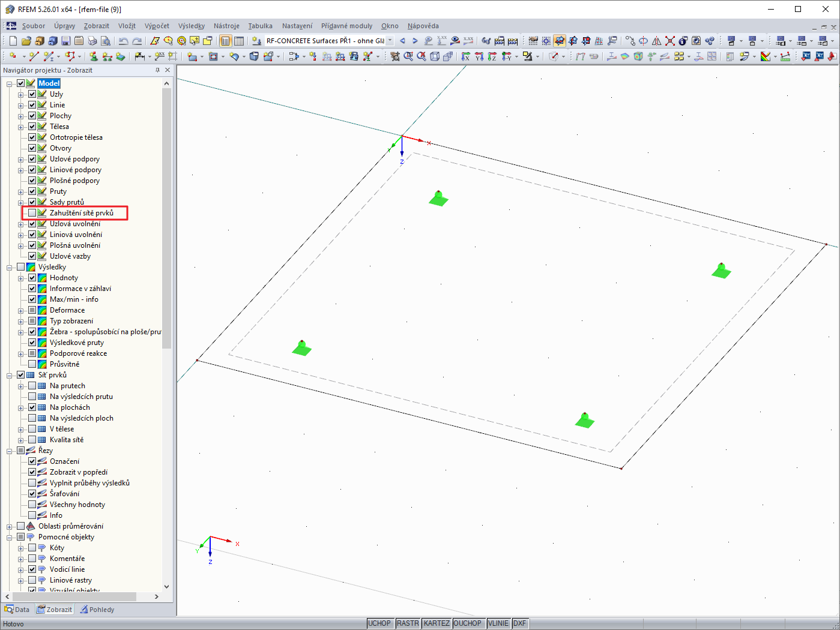This screenshot has height=630, width=840.
Task: Enable Zahuštění sítě prvků checkbox
Action: coord(32,213)
